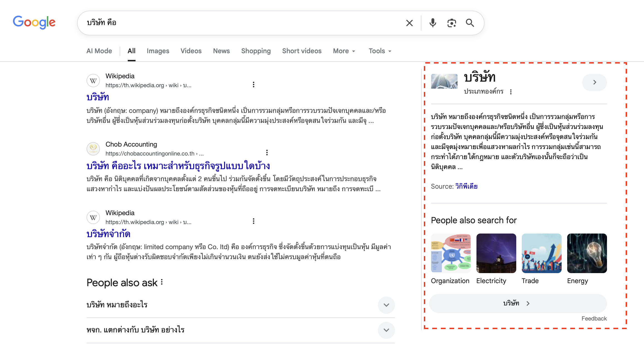Screen dimensions: 644x345
Task: Switch to the News tab
Action: click(x=221, y=51)
